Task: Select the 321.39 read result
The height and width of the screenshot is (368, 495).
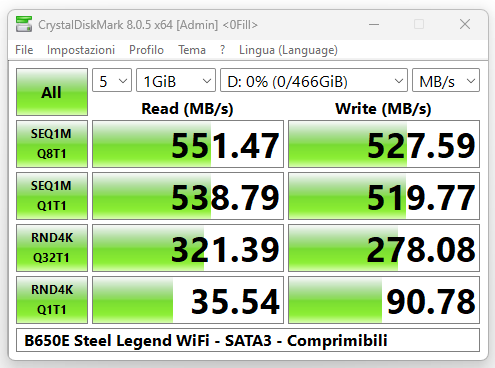Action: coord(188,248)
